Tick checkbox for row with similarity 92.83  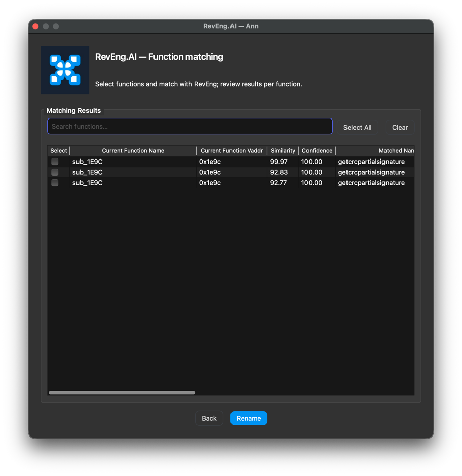55,172
